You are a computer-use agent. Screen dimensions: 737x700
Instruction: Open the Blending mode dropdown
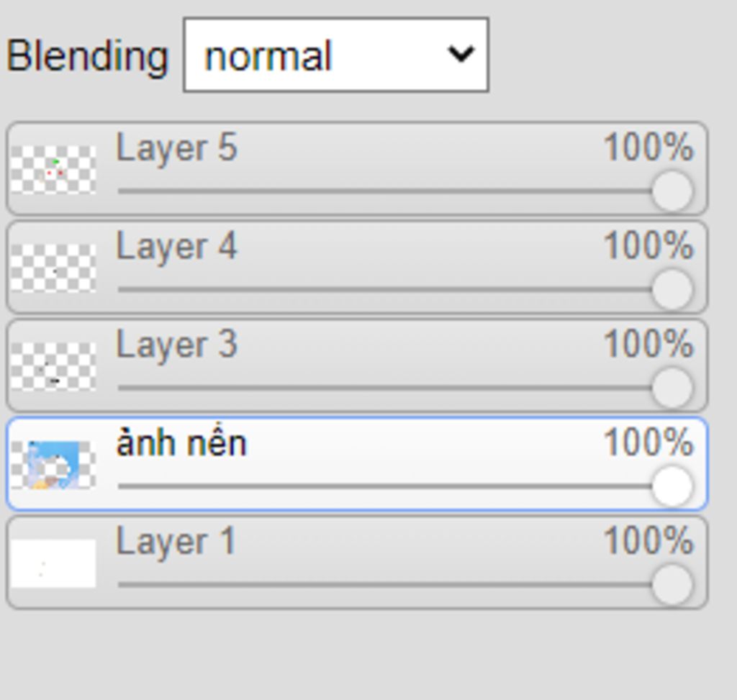pos(335,55)
